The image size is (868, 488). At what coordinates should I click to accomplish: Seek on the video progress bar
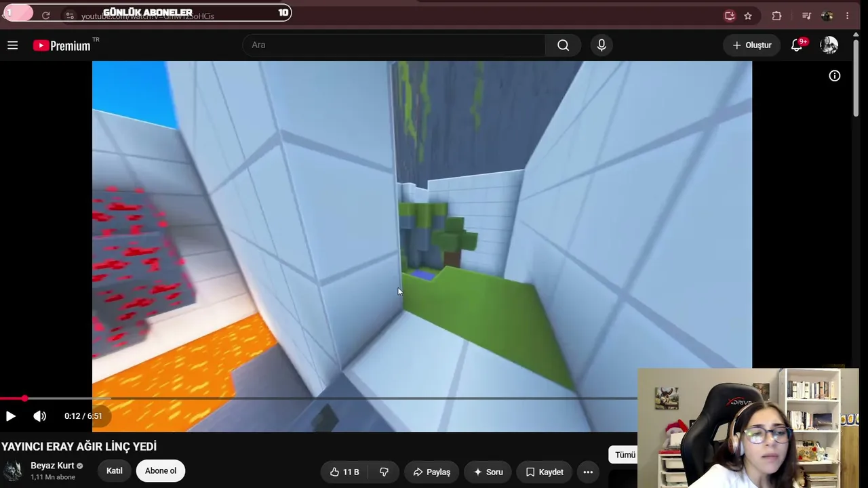(x=319, y=399)
